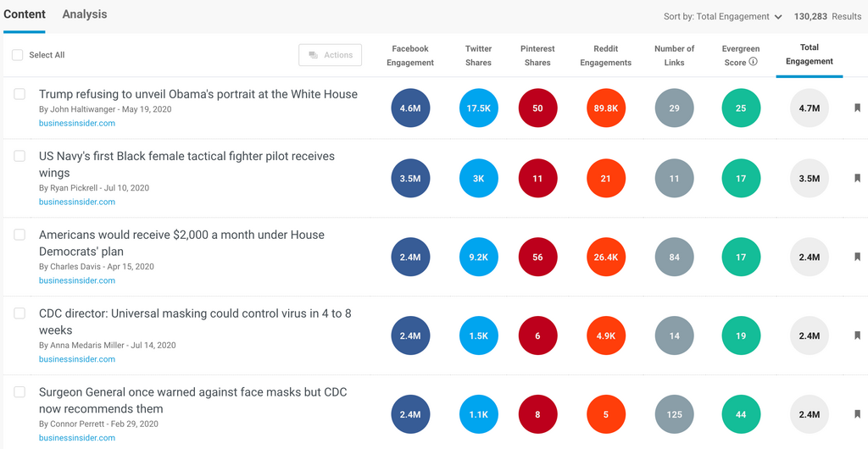
Task: Bookmark the $2,000 a month article
Action: [857, 258]
